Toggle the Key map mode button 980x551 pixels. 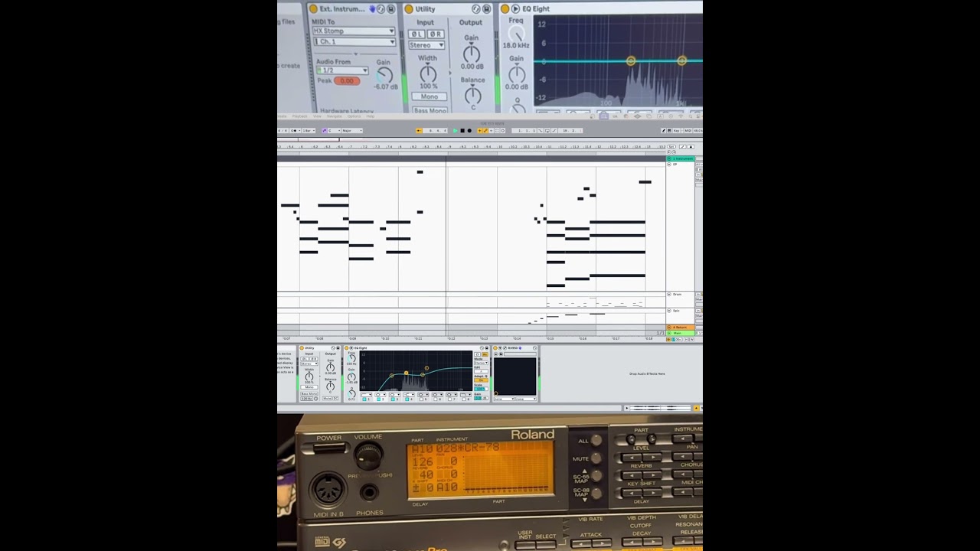coord(677,131)
